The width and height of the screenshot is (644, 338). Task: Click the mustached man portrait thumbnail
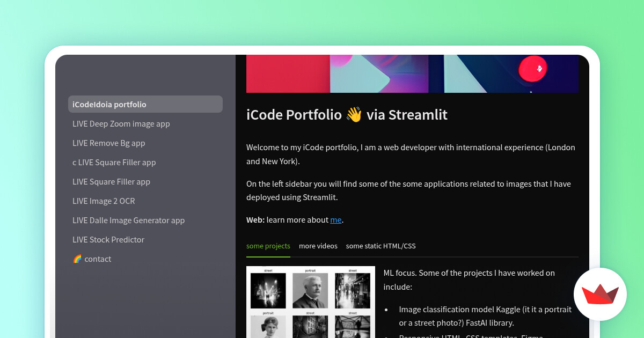point(310,290)
